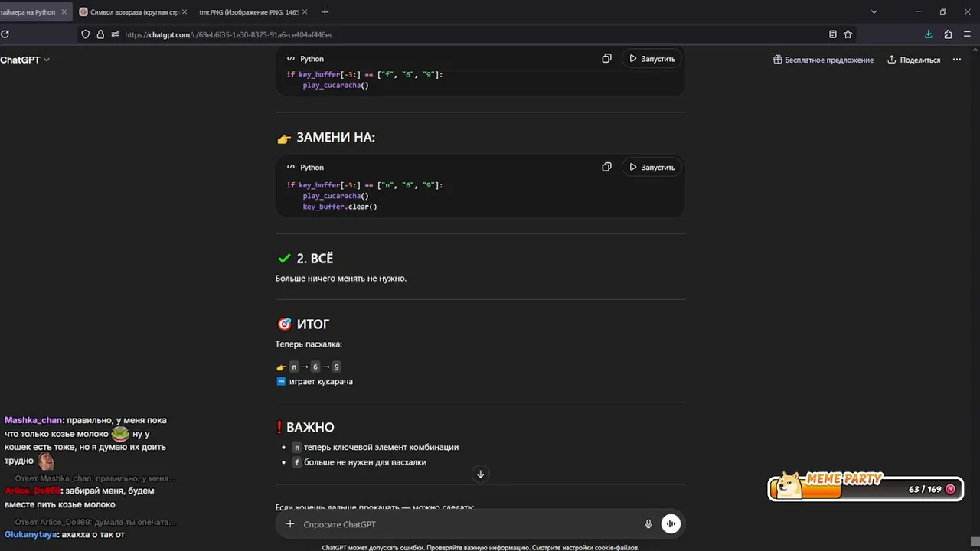Image resolution: width=980 pixels, height=551 pixels.
Task: Toggle reader view in address bar
Action: click(833, 34)
